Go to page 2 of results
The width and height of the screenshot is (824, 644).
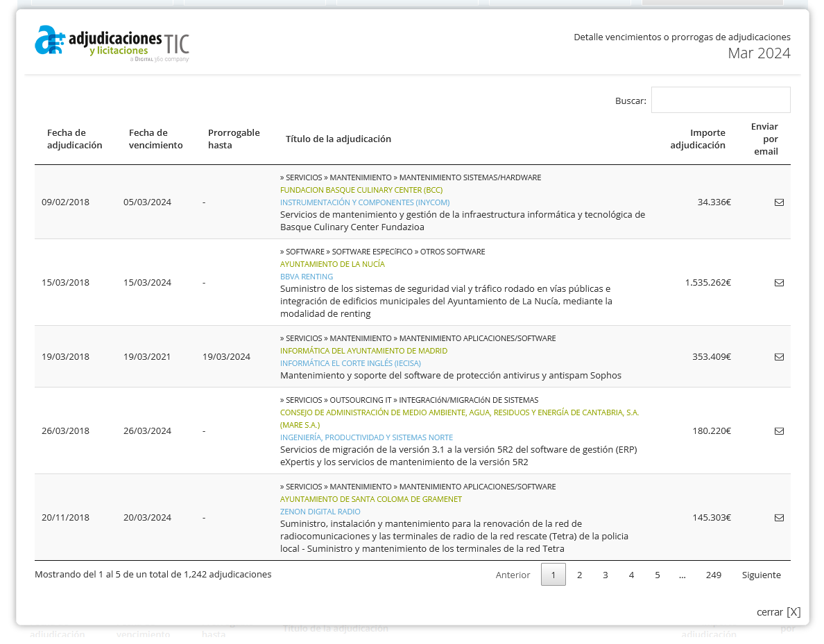(x=579, y=575)
